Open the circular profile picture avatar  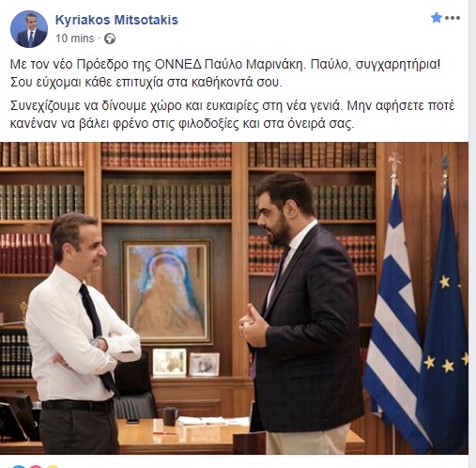point(29,29)
